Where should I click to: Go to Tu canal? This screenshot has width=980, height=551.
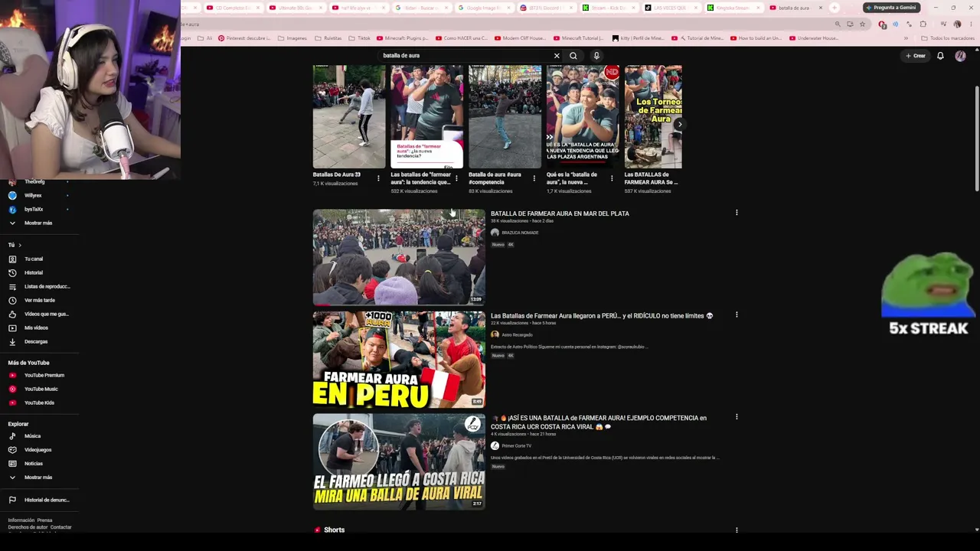click(x=38, y=259)
